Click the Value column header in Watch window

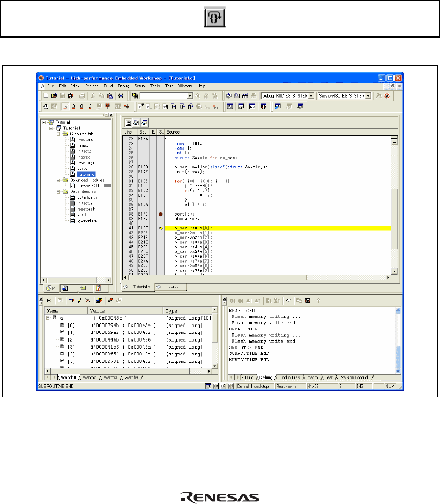click(125, 311)
